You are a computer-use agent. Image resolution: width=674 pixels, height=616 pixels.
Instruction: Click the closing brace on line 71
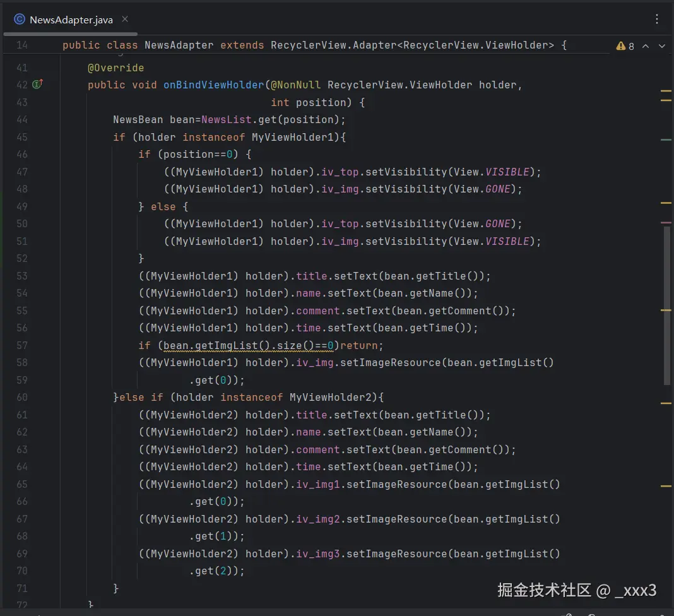coord(115,588)
